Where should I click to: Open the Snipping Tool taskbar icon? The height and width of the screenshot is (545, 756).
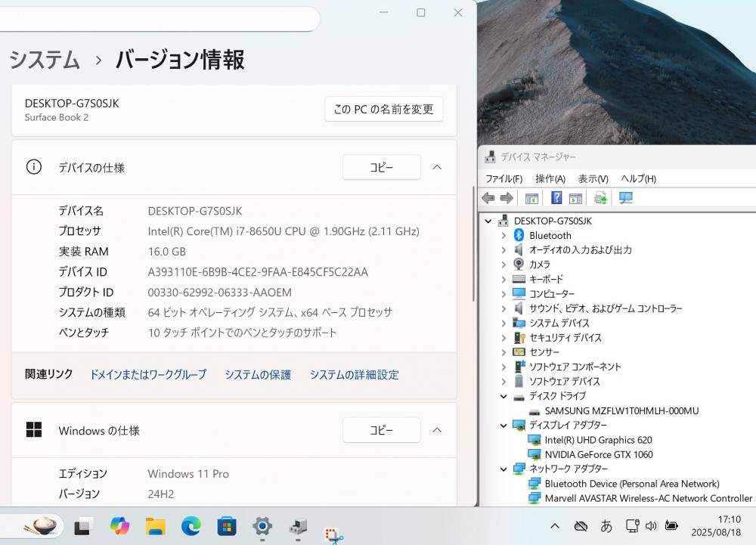point(333,535)
